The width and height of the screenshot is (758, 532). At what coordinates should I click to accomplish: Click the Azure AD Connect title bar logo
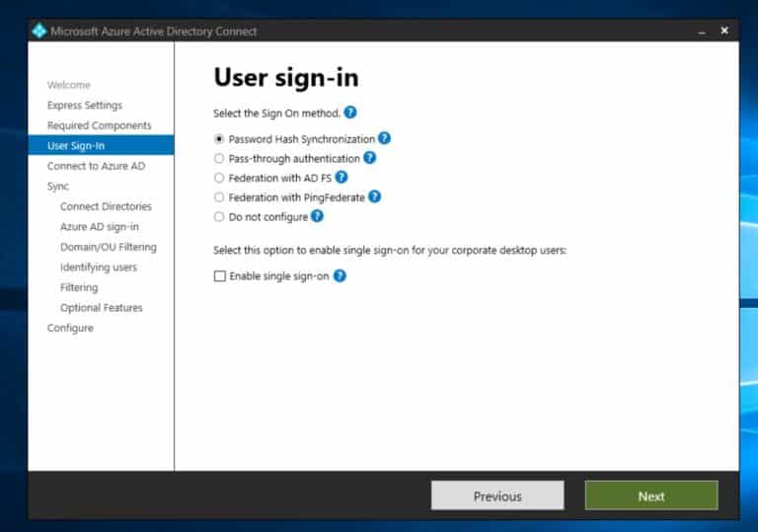pos(39,31)
